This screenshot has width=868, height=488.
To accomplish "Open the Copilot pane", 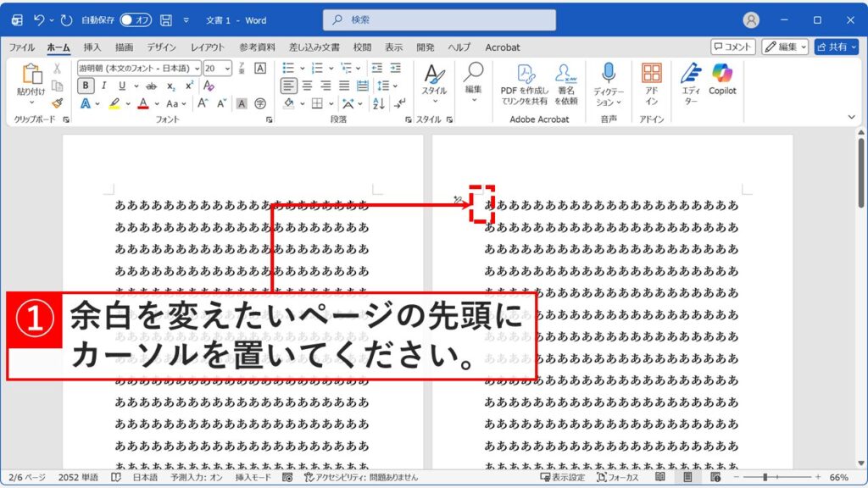I will 721,85.
